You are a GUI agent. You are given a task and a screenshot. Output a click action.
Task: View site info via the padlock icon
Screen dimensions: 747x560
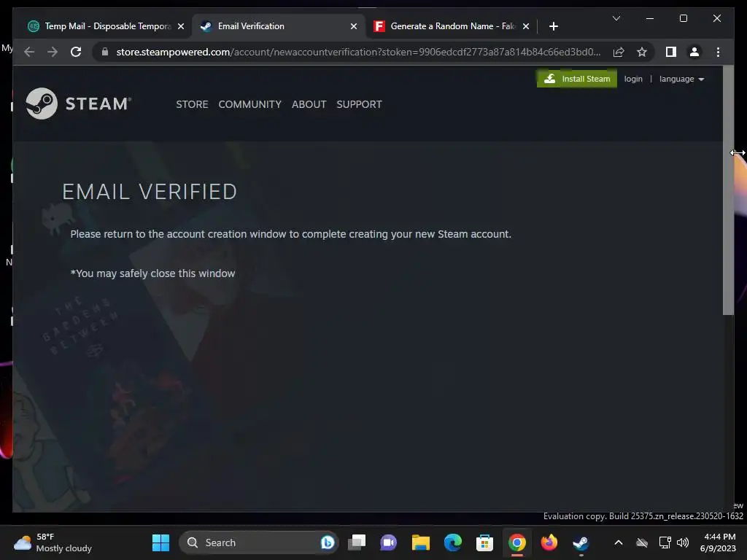click(x=105, y=52)
